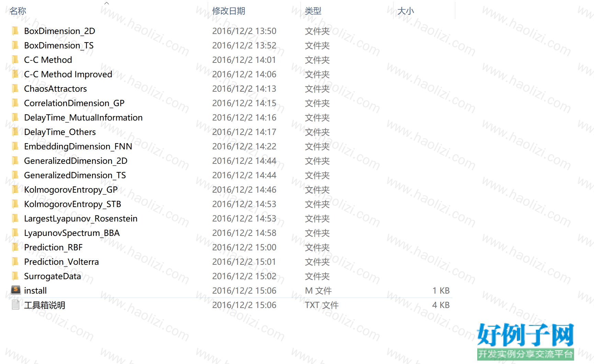Image resolution: width=594 pixels, height=364 pixels.
Task: Select the DelayTime_Others folder name
Action: [x=60, y=132]
